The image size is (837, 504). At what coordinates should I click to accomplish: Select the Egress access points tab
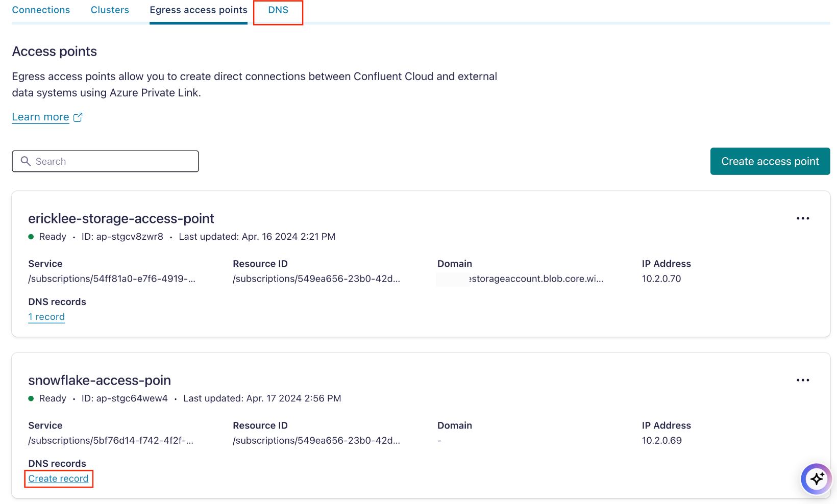pyautogui.click(x=198, y=10)
